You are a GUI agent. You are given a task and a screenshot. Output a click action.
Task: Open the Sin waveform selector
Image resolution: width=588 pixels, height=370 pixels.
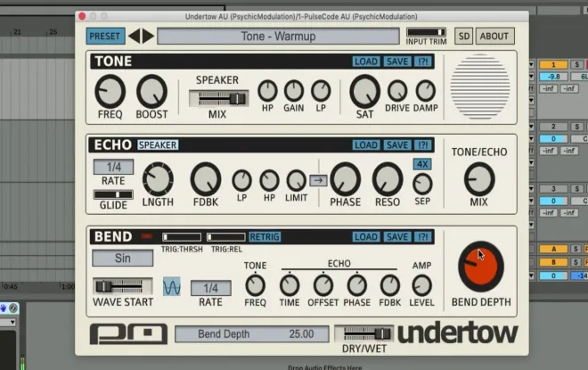tap(123, 259)
